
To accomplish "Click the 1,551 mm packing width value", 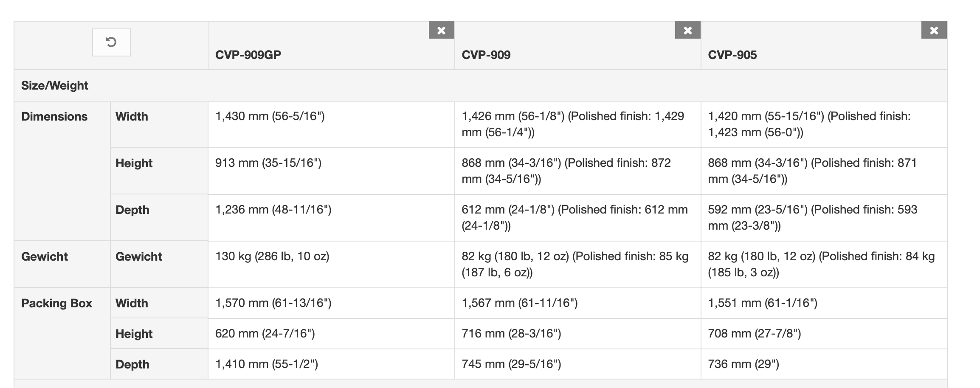I will click(762, 303).
